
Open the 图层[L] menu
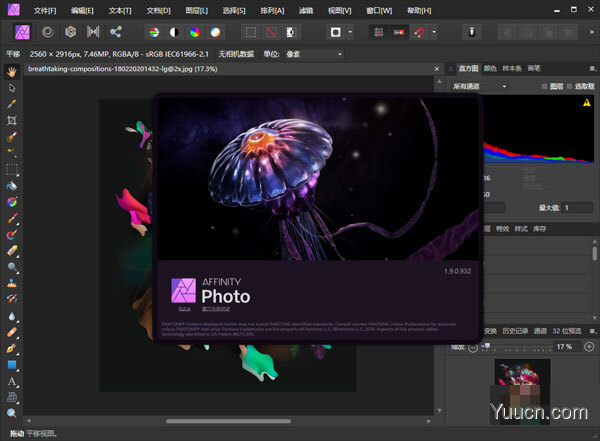click(197, 11)
